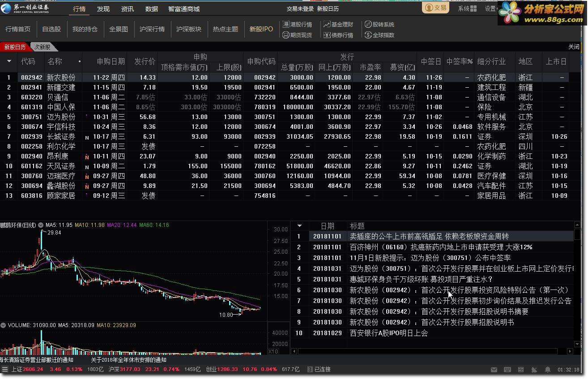Screen dimensions: 588x379
Task: Select the 迈瑞医疗 stock name
Action: click(61, 176)
